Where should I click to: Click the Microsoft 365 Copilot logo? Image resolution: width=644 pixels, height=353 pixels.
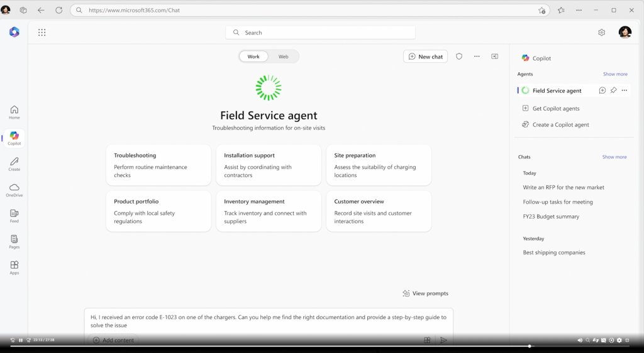(x=14, y=32)
